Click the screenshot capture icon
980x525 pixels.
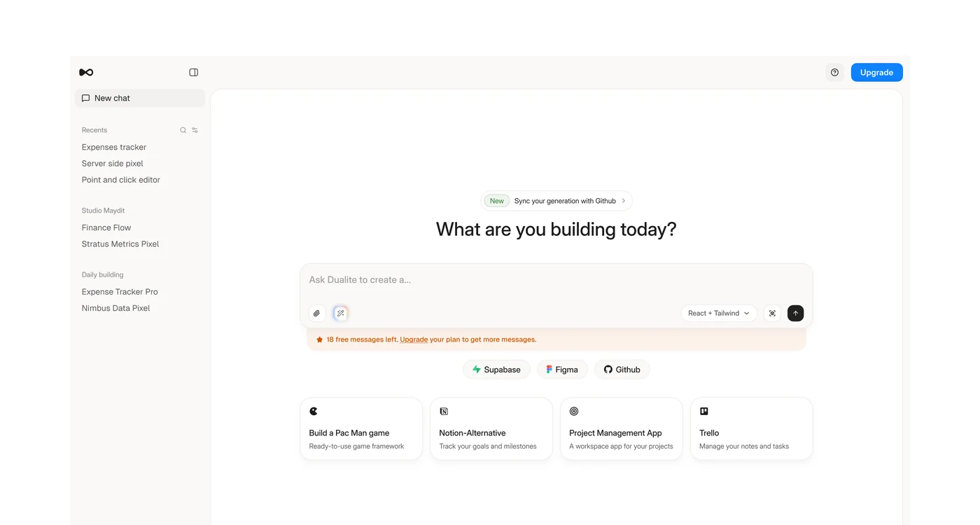[772, 314]
